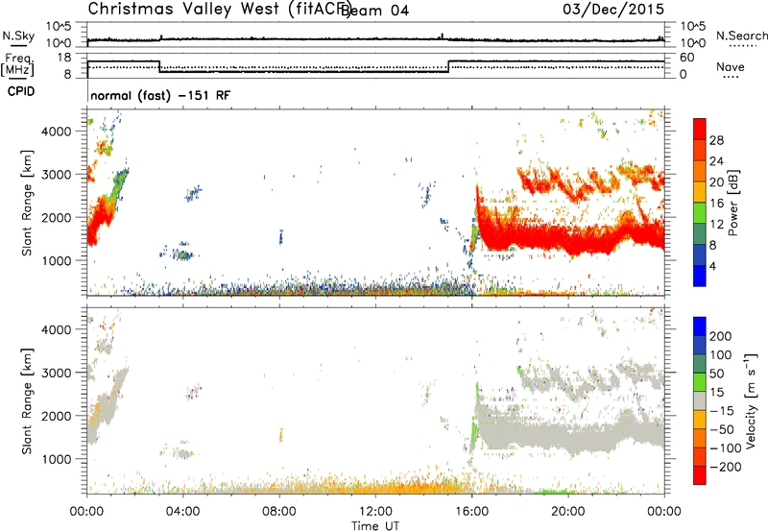Click the 'Nave' legend label
Image resolution: width=768 pixels, height=532 pixels.
click(x=730, y=66)
